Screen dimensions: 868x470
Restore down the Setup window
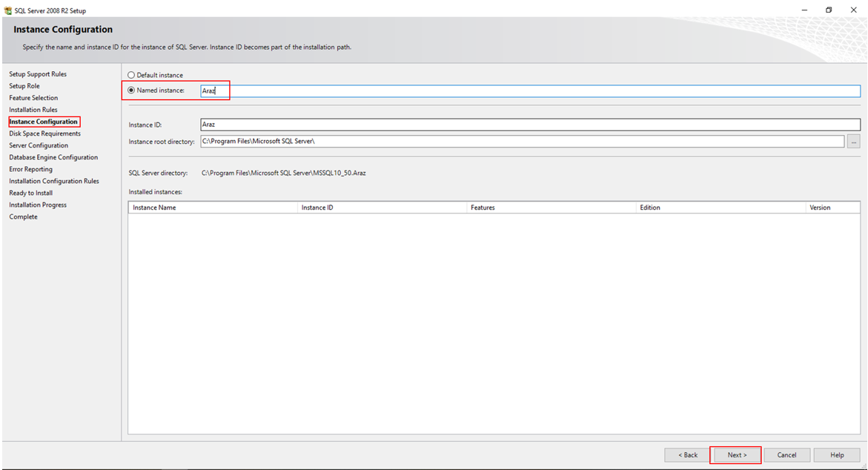point(829,10)
